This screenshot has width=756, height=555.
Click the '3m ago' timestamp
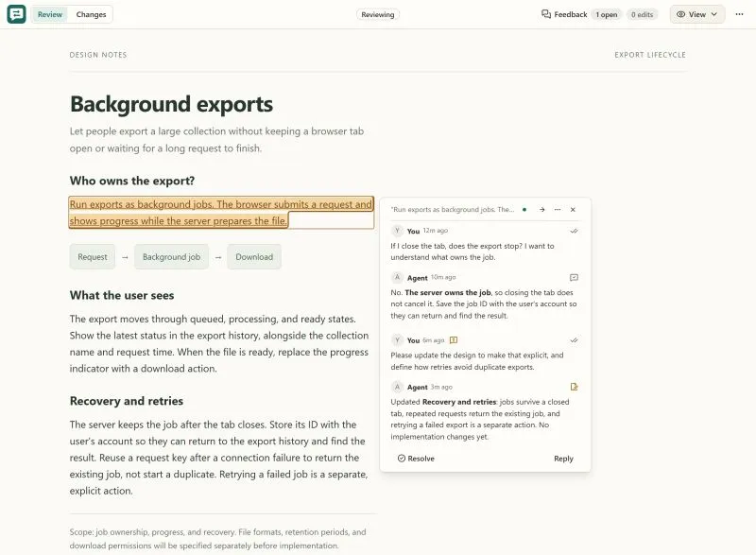point(441,387)
